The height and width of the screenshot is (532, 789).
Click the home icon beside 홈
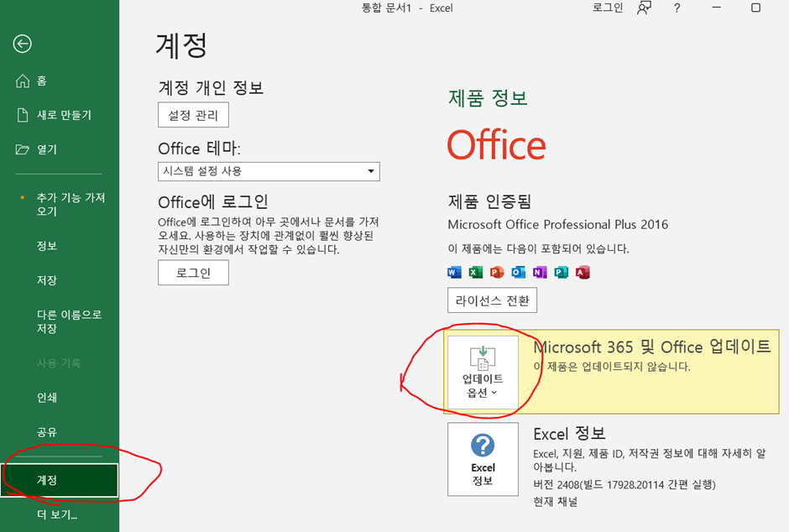pos(23,81)
